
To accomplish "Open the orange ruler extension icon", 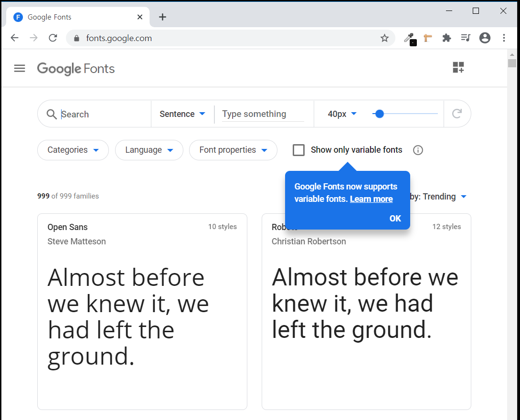I will [428, 38].
